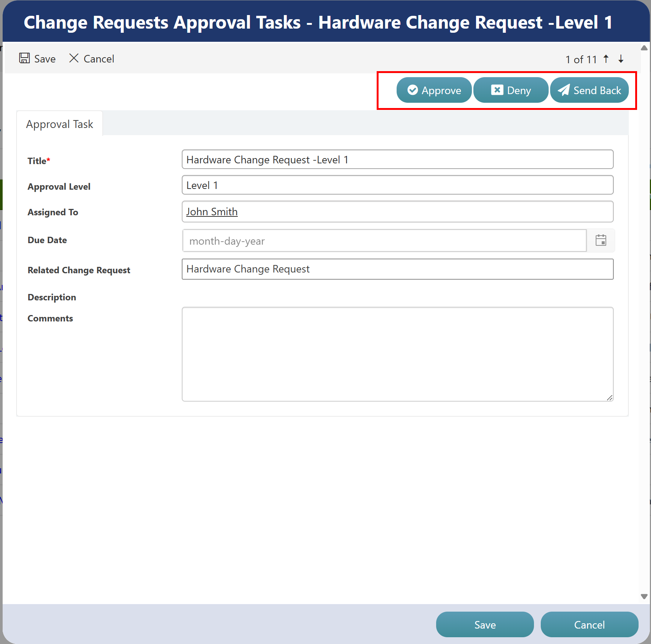The image size is (651, 644).
Task: Go to the next record with down arrow
Action: [x=621, y=59]
